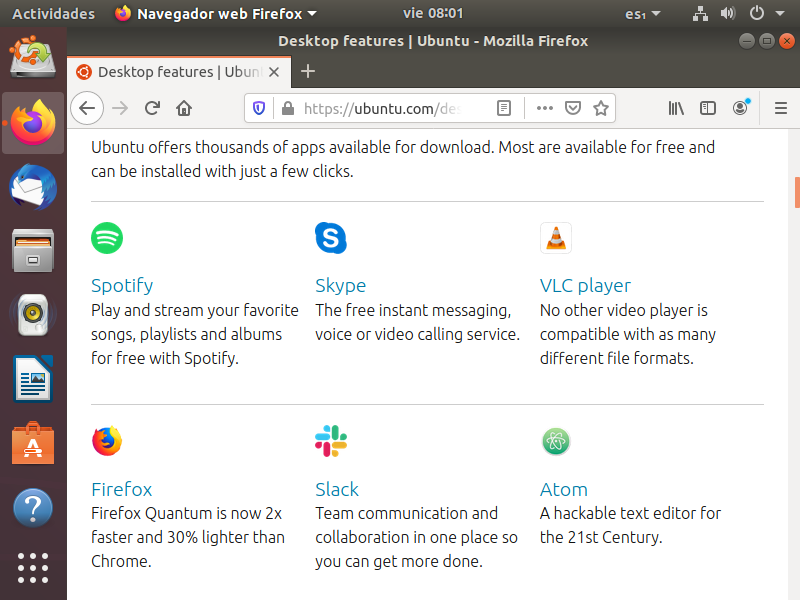Launch Rhythmbox from the dock
Screen dimensions: 800x600
click(33, 314)
